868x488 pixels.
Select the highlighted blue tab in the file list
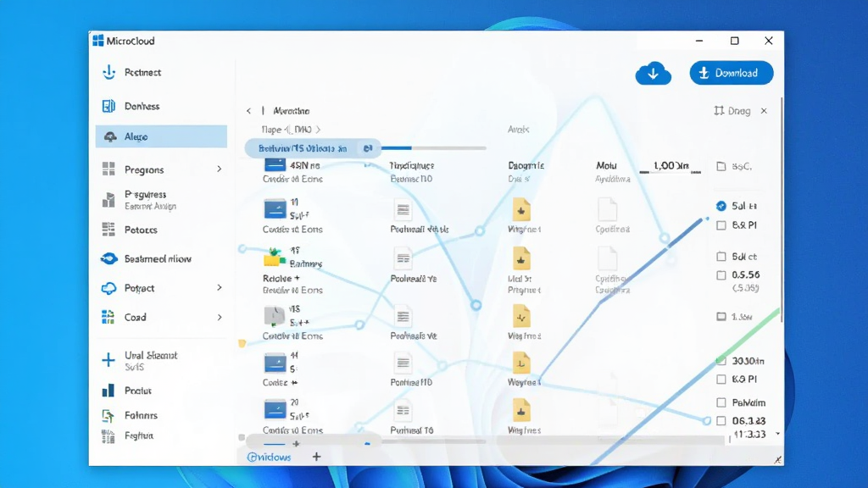click(313, 148)
